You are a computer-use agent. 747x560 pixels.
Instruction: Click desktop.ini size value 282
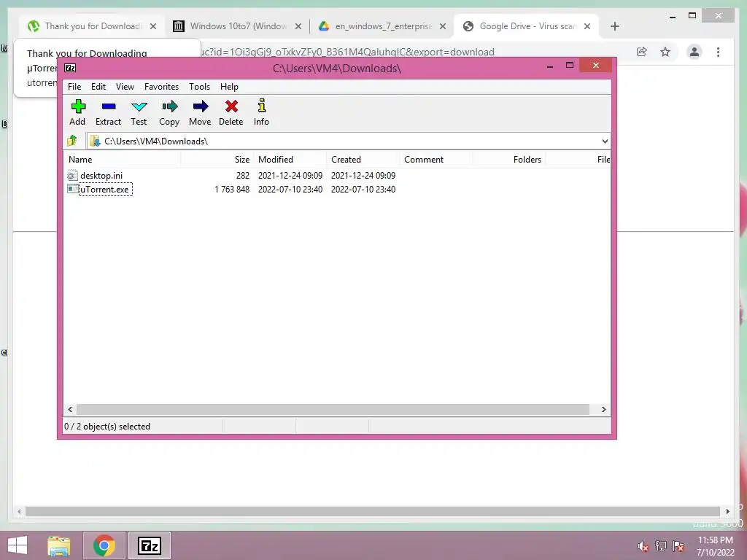click(243, 176)
